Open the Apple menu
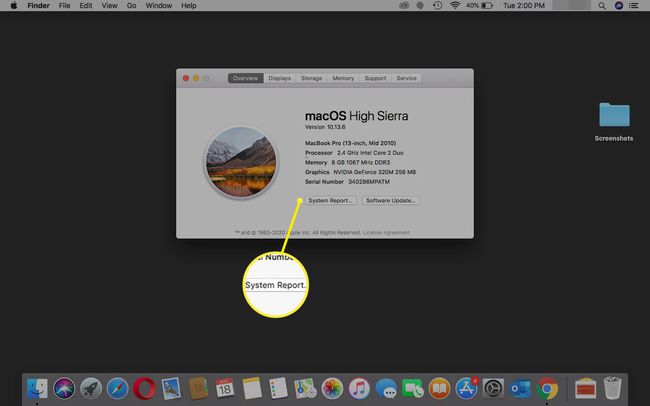This screenshot has height=406, width=650. 14,6
